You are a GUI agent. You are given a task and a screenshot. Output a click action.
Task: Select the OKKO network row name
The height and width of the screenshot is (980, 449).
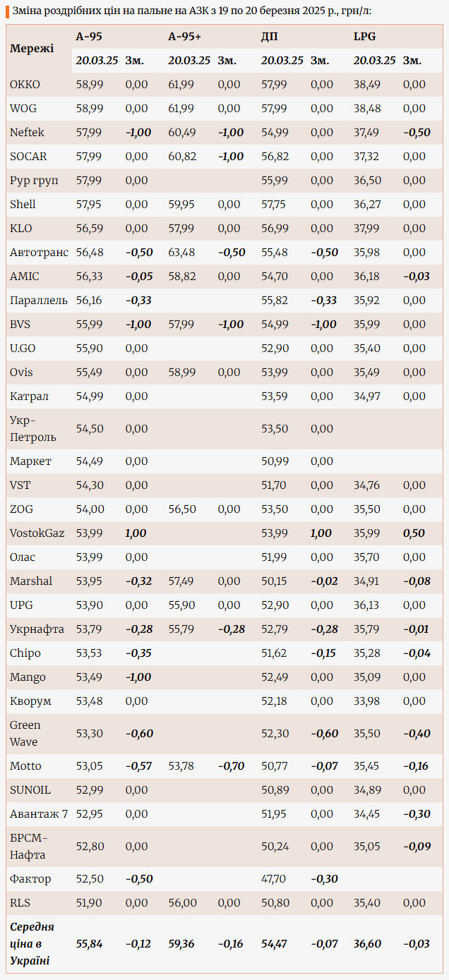coord(25,85)
